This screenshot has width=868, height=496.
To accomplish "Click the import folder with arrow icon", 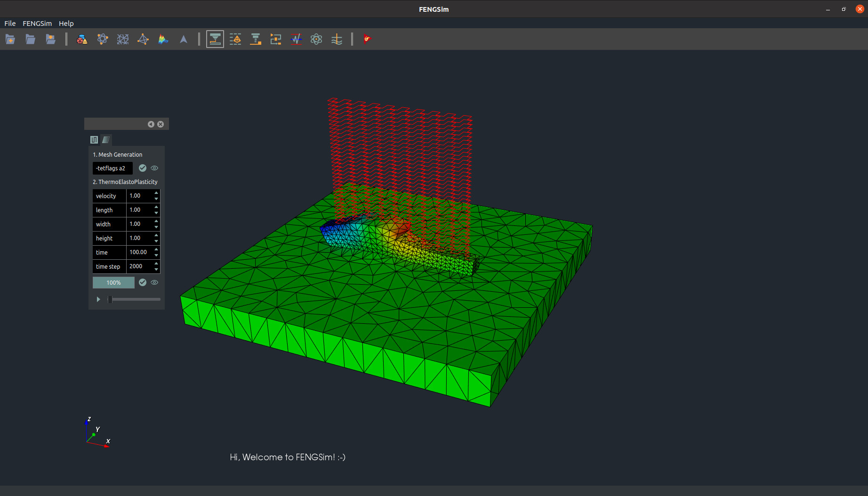I will tap(50, 40).
